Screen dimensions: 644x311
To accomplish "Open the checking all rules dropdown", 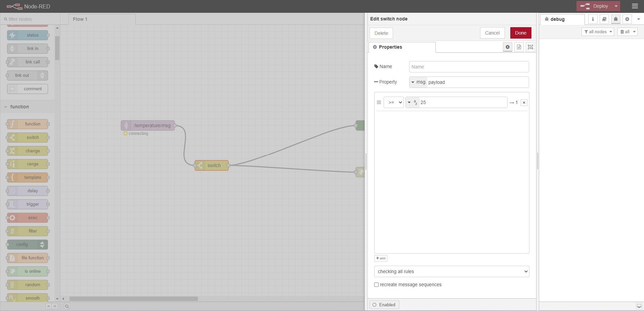I will tap(452, 271).
